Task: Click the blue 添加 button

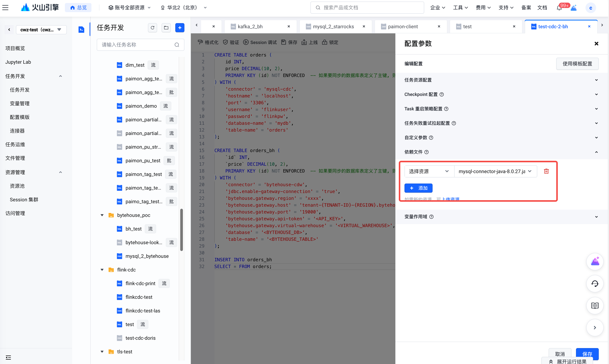Action: 418,188
